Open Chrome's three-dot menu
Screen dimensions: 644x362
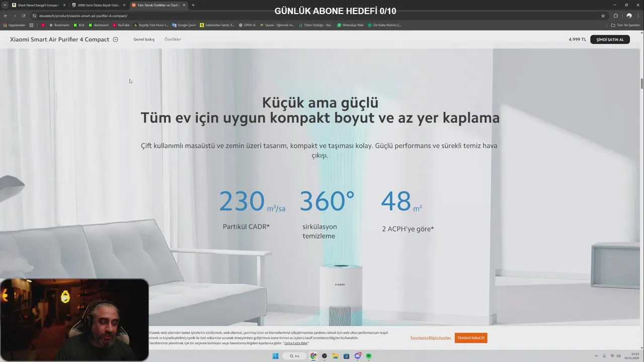pyautogui.click(x=638, y=16)
